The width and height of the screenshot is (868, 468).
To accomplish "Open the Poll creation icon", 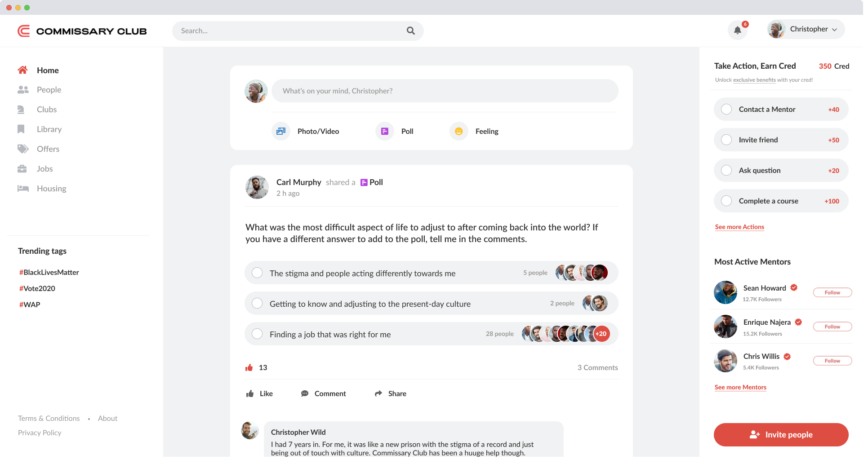I will pyautogui.click(x=385, y=131).
